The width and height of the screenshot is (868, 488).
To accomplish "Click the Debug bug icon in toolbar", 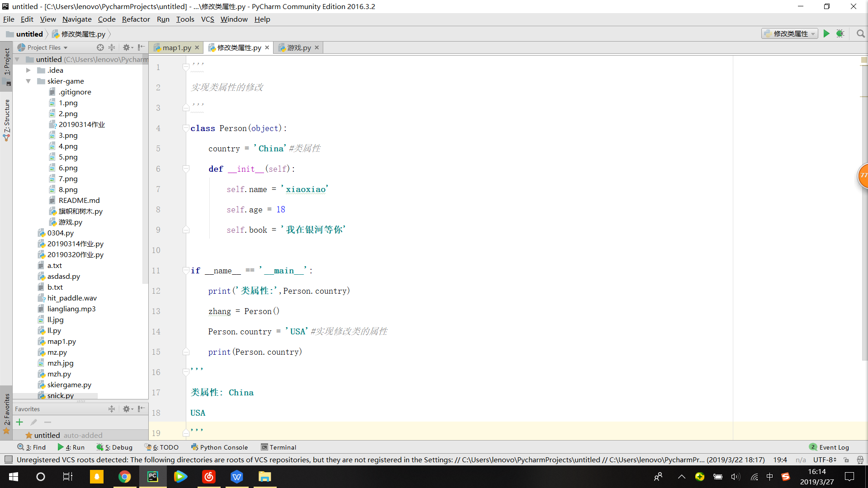I will [840, 34].
